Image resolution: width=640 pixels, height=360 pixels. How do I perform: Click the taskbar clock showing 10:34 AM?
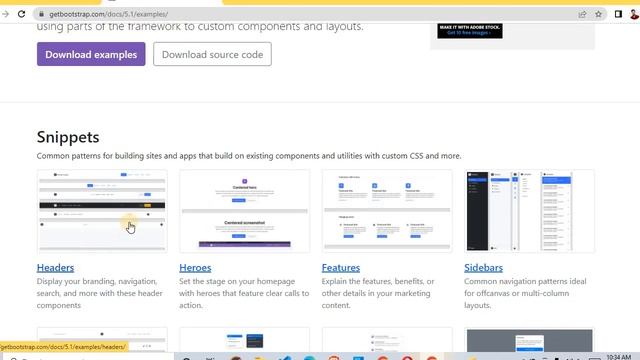pyautogui.click(x=619, y=357)
